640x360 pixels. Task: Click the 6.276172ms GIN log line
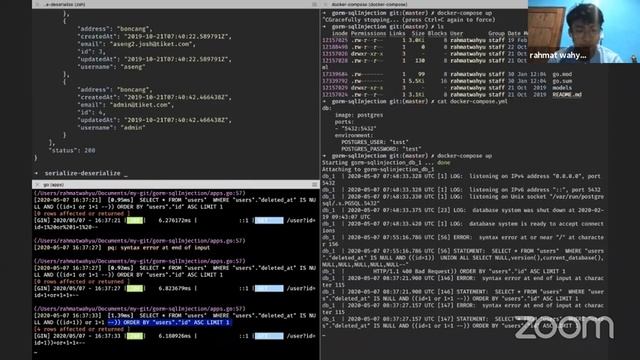point(175,220)
